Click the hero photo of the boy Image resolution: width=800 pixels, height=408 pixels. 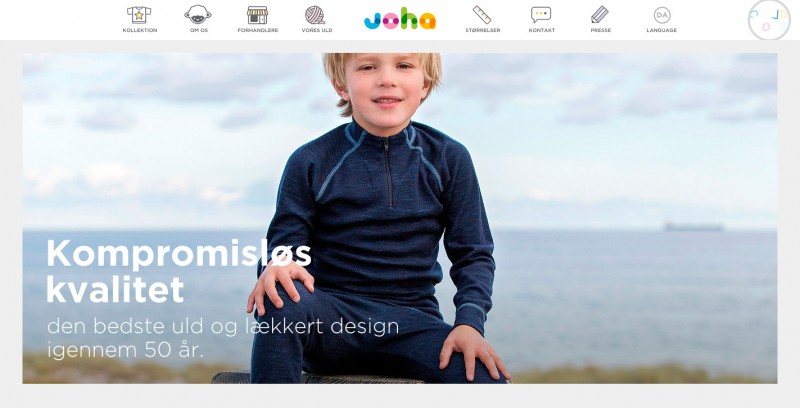click(399, 218)
